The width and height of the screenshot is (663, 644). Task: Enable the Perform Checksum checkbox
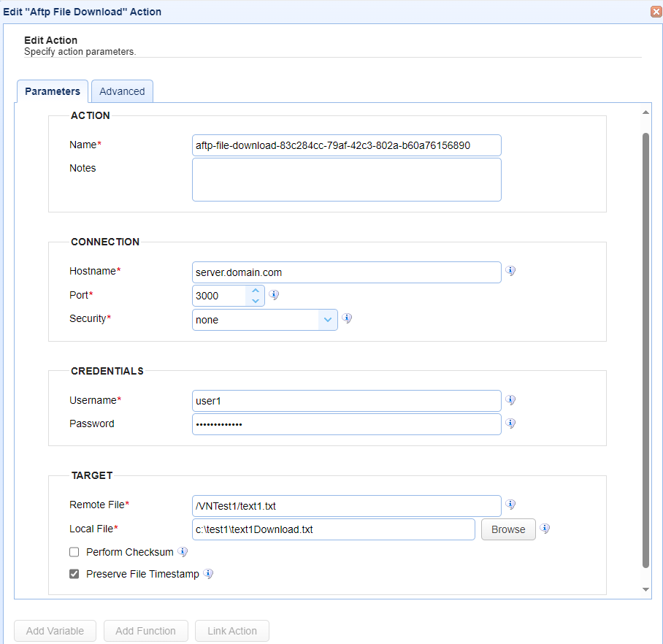pyautogui.click(x=74, y=552)
